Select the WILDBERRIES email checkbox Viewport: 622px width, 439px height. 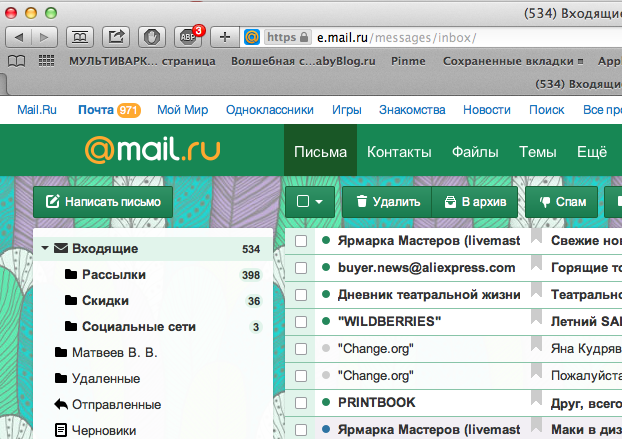(x=300, y=322)
